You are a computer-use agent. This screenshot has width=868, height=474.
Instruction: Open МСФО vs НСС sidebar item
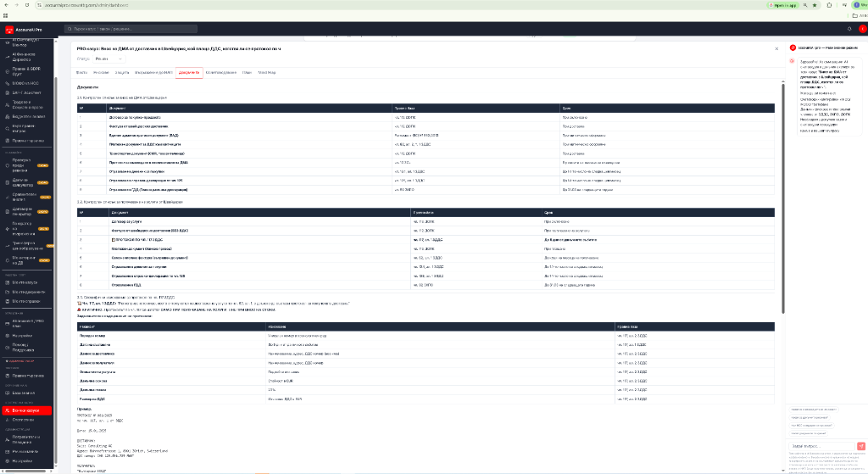pyautogui.click(x=25, y=83)
